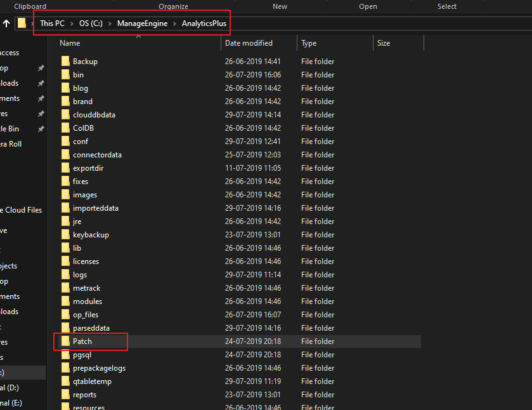Select the ColDB folder icon
The height and width of the screenshot is (410, 532).
pos(65,128)
